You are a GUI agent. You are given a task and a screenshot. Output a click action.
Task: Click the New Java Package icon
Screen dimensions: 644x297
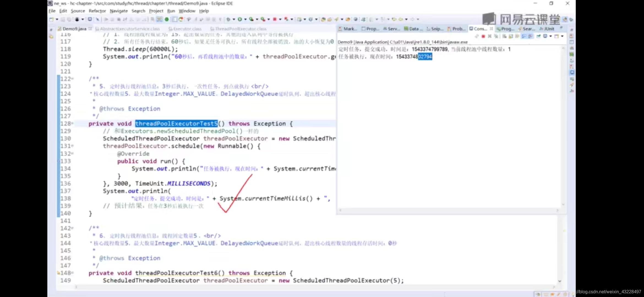[x=299, y=19]
